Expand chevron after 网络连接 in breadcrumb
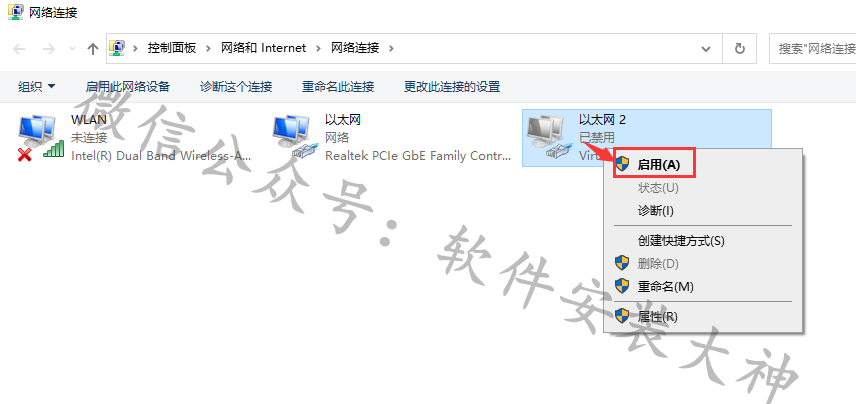Screen dimensions: 856x404 pos(390,48)
